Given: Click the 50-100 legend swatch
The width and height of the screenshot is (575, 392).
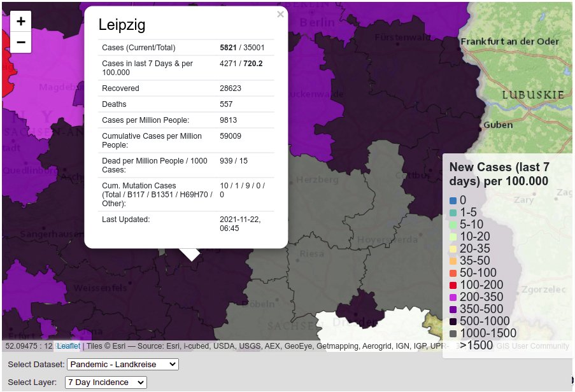Looking at the screenshot, I should 453,273.
